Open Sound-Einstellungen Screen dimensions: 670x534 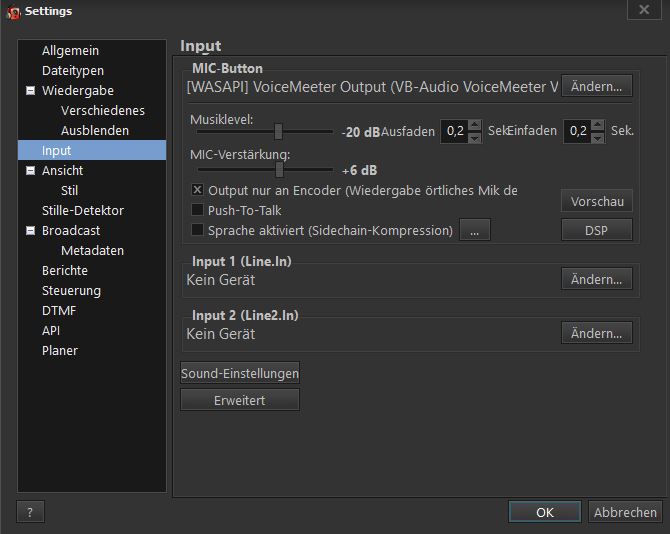[240, 373]
